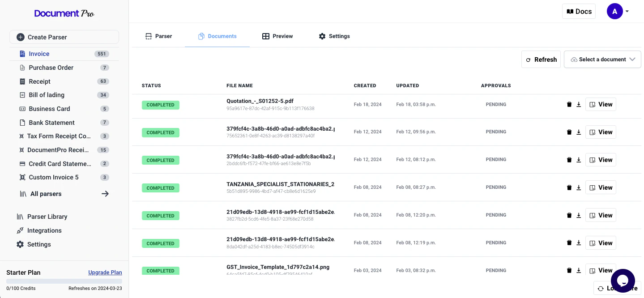The image size is (644, 298).
Task: Delete the Quotation_-_S01252-5.pdf document
Action: 569,104
